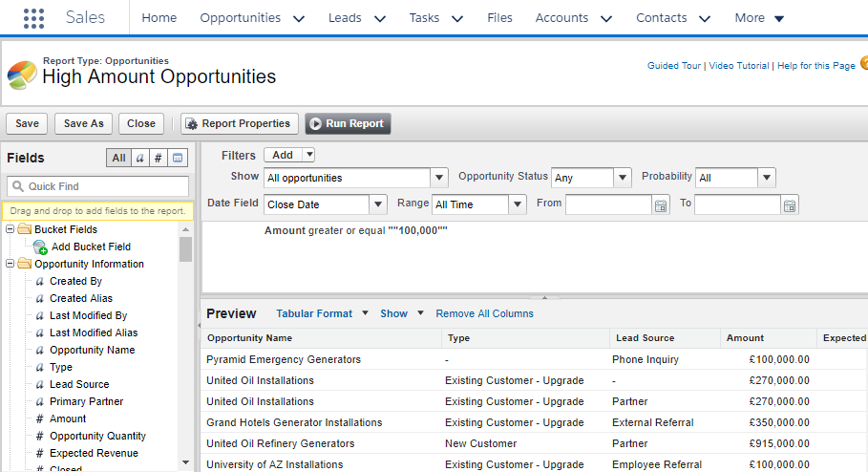Go to the Contacts tab
This screenshot has height=472, width=868.
[x=662, y=18]
